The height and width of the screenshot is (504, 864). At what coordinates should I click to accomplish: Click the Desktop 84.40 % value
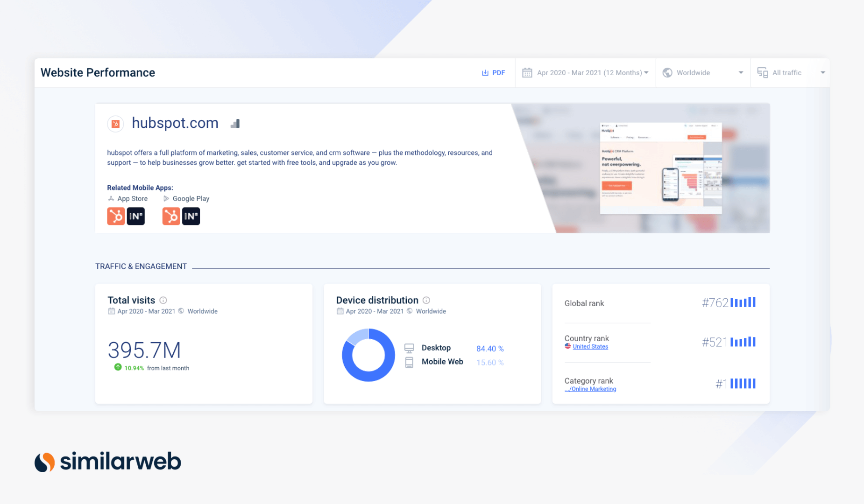click(490, 349)
